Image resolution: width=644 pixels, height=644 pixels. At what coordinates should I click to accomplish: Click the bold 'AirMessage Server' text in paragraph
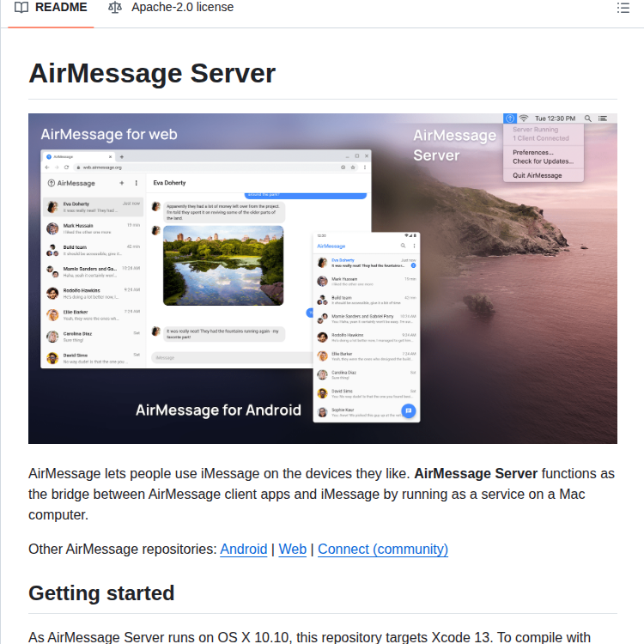point(476,473)
